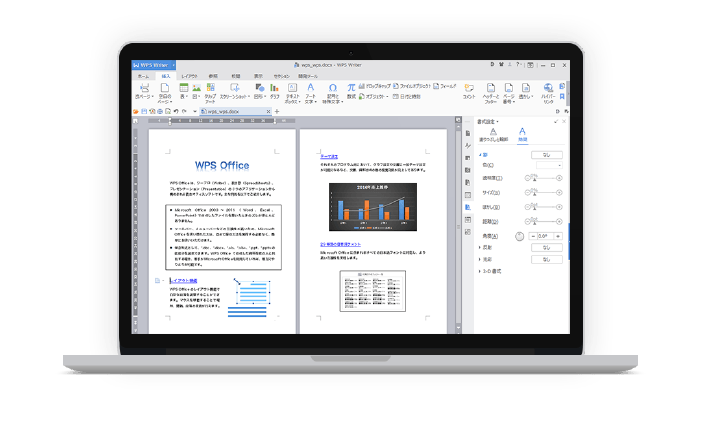Click the open-folder icon in quick toolbar

click(x=136, y=111)
